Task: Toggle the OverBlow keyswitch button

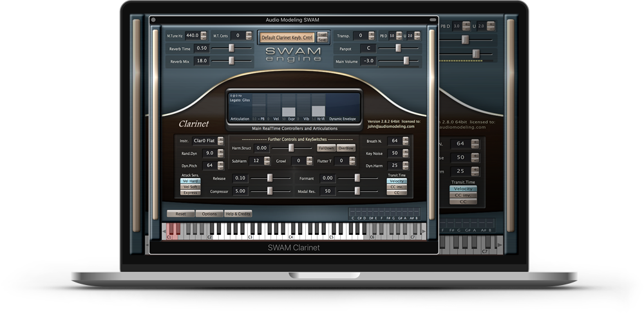Action: coord(346,148)
